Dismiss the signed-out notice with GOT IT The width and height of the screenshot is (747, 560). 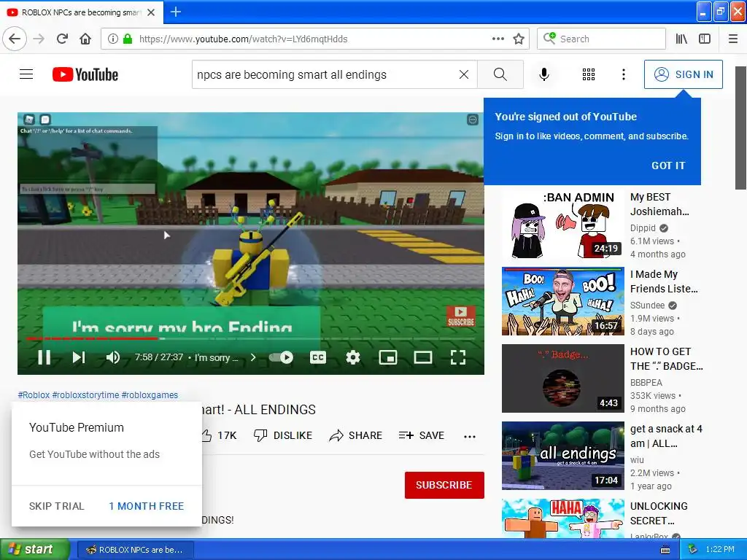click(x=668, y=166)
